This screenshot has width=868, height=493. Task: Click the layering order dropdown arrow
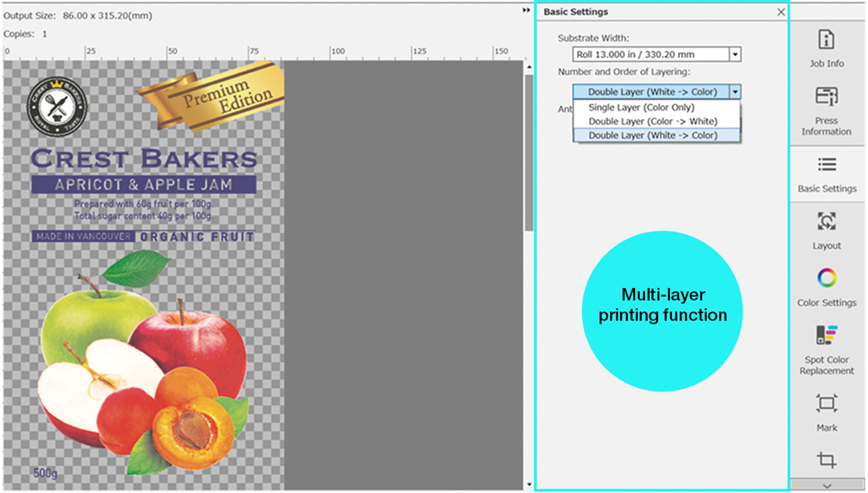click(x=735, y=92)
